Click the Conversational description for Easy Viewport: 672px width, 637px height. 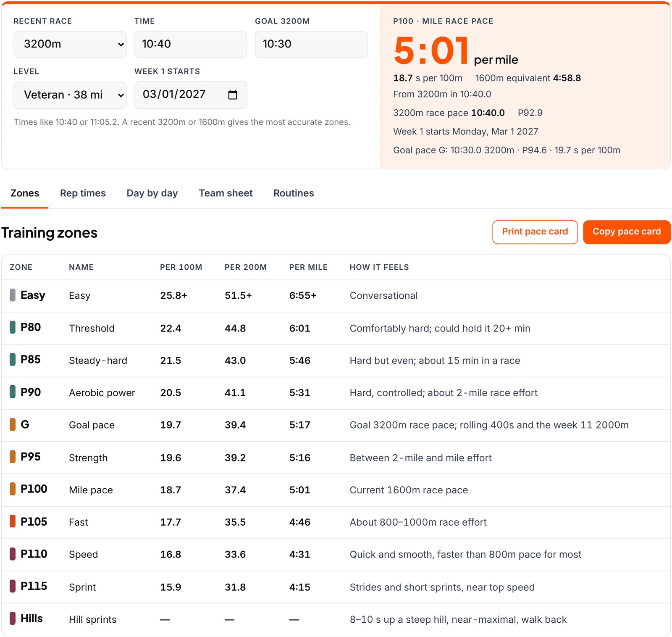pyautogui.click(x=383, y=295)
